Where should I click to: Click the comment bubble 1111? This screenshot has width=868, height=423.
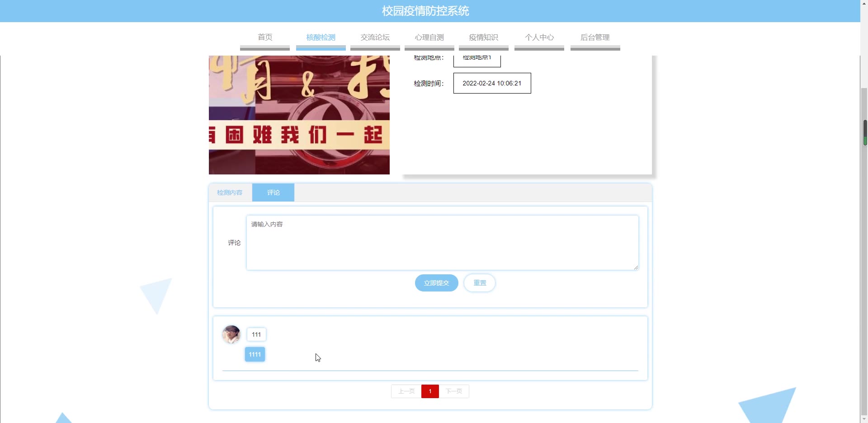point(255,354)
